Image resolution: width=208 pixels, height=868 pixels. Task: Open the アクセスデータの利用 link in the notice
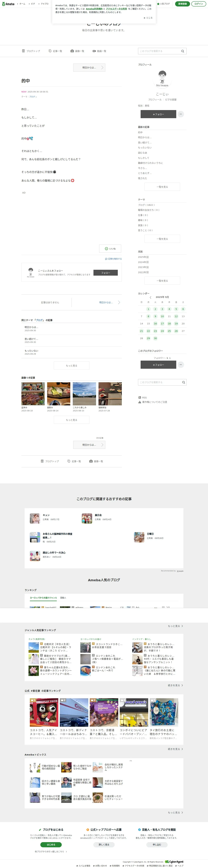tap(116, 9)
